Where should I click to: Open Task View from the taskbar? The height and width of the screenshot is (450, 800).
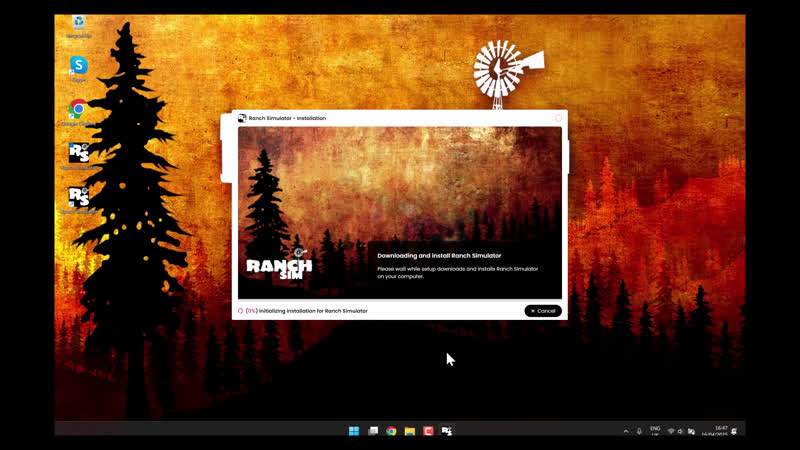pyautogui.click(x=373, y=431)
